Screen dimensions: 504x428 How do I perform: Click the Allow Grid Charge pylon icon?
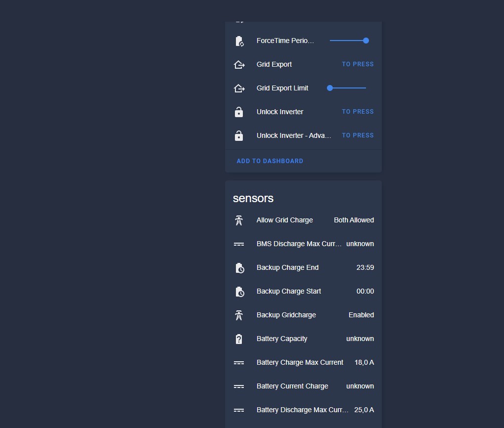click(x=239, y=220)
